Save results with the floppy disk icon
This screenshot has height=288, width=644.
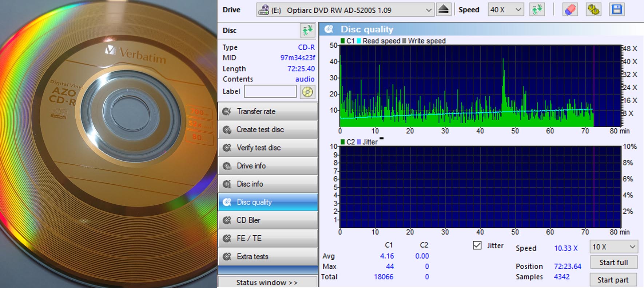click(617, 9)
